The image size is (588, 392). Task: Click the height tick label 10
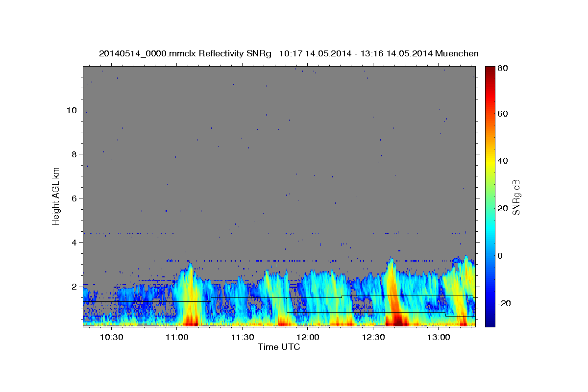click(x=73, y=110)
